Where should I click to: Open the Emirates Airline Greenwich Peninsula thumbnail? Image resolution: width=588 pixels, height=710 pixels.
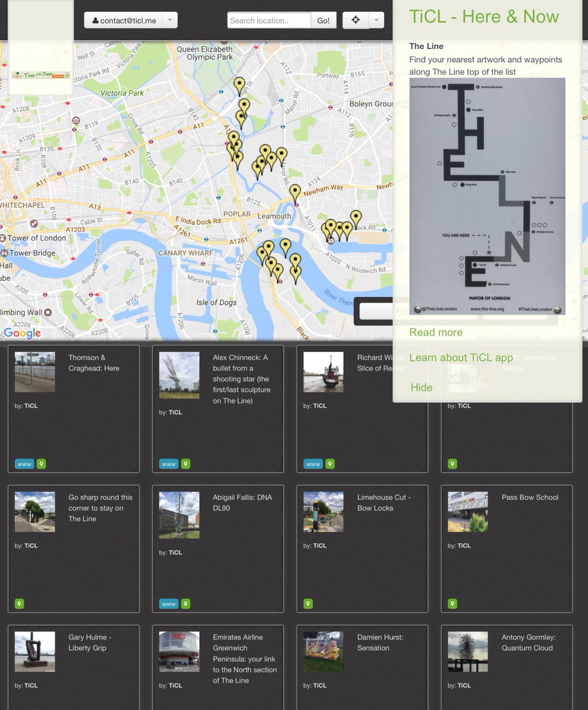tap(179, 651)
